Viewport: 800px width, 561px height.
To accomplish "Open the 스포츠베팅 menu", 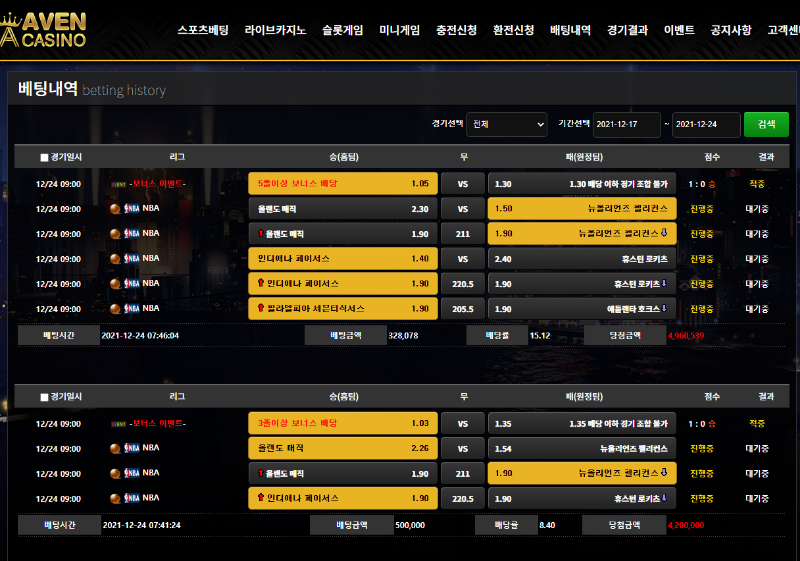I will click(203, 30).
